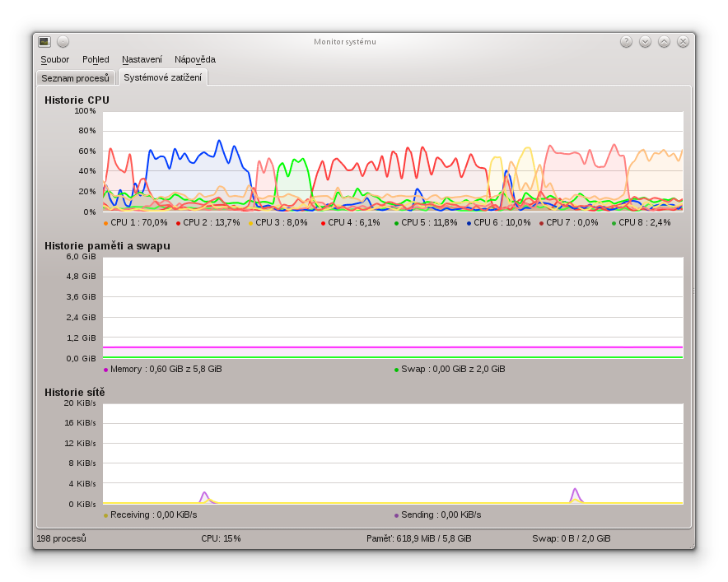Screen dimensions: 728x582
Task: Click the round pin button in the title bar
Action: tap(63, 42)
